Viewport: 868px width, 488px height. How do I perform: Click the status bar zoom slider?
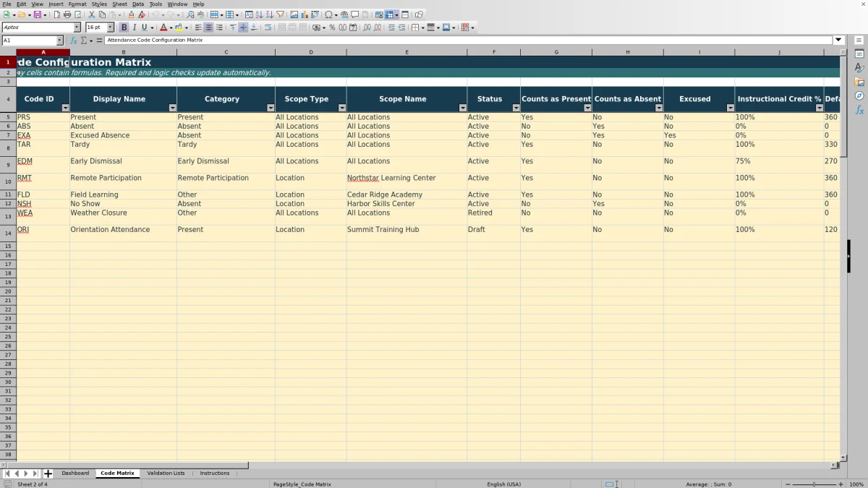814,484
